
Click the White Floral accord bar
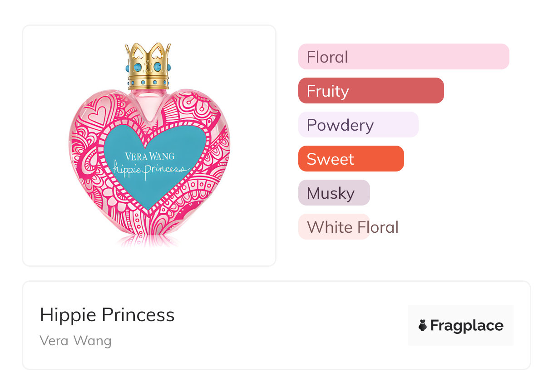[x=334, y=227]
